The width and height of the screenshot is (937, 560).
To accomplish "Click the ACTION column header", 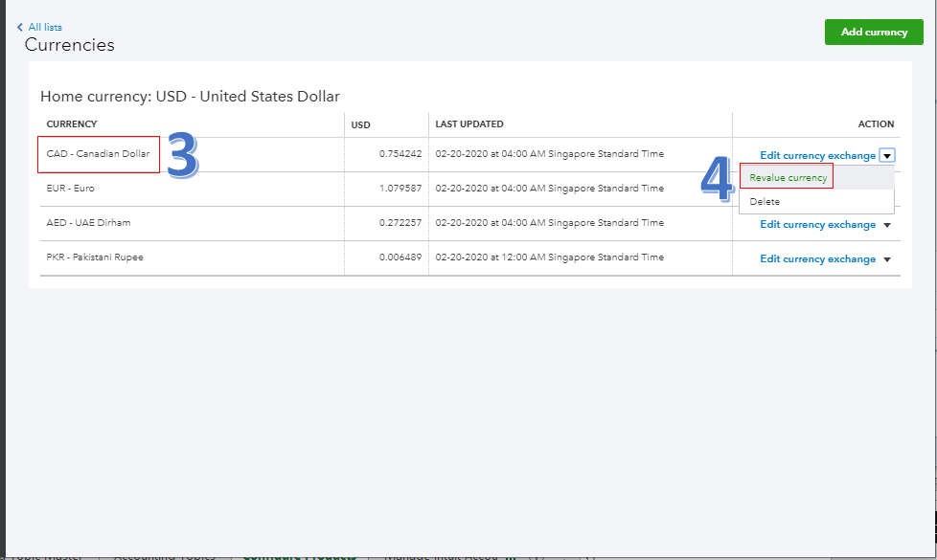I will 876,124.
